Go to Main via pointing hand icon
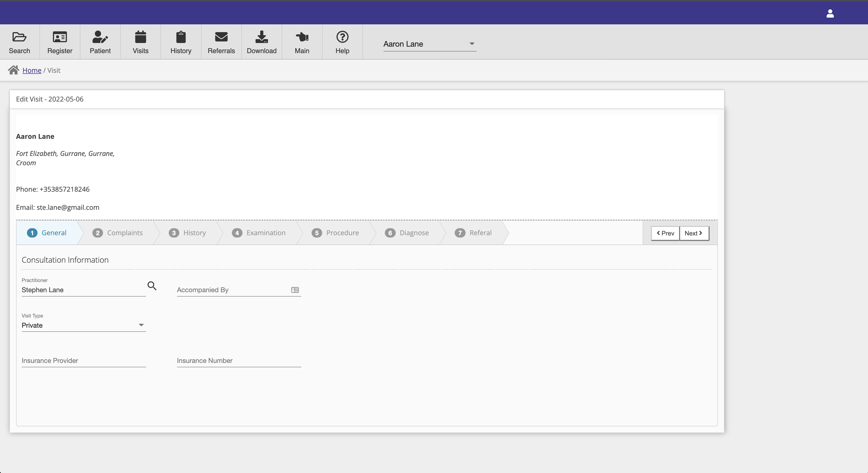Viewport: 868px width, 473px height. [302, 37]
